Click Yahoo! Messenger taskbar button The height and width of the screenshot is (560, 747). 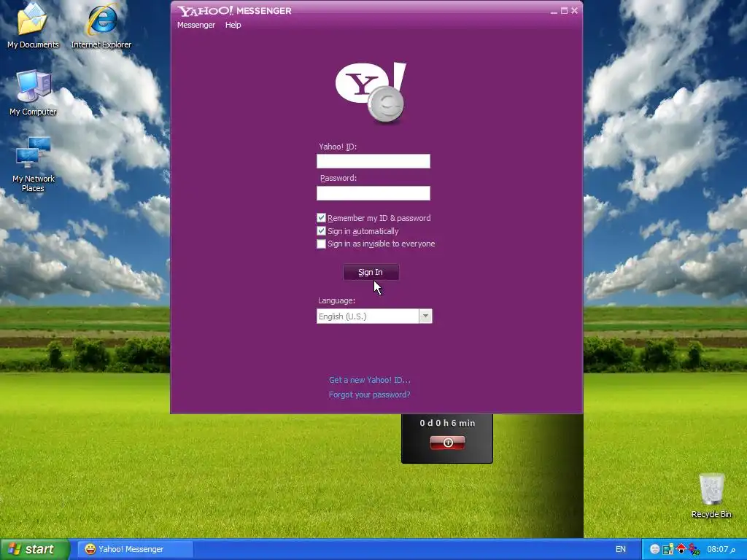click(135, 549)
